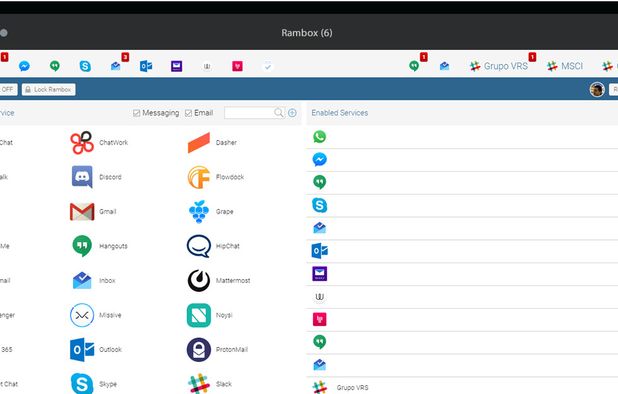Add Skype from the available services list
Screen dimensions: 618x394
coord(94,384)
